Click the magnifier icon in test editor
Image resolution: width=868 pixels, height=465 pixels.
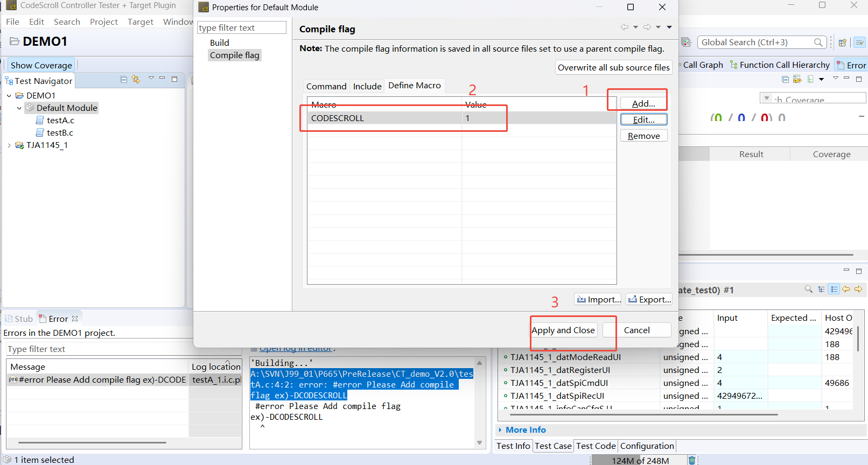coord(809,289)
